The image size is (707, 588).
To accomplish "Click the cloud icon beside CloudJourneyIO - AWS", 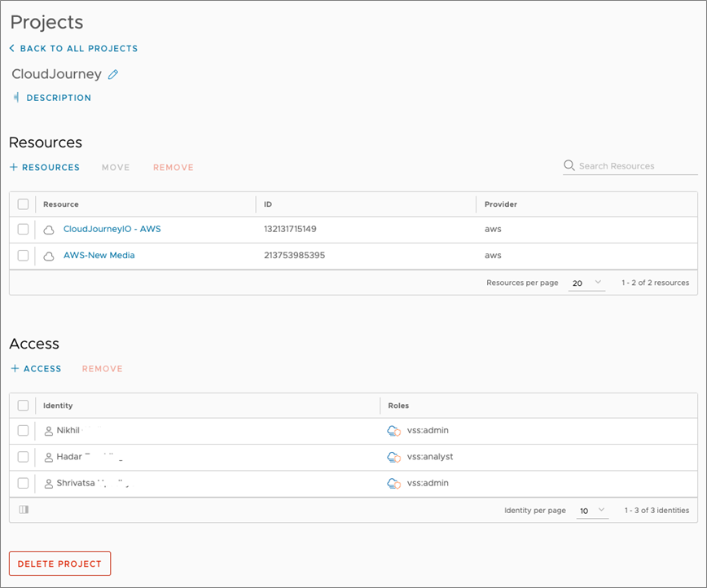I will point(49,229).
